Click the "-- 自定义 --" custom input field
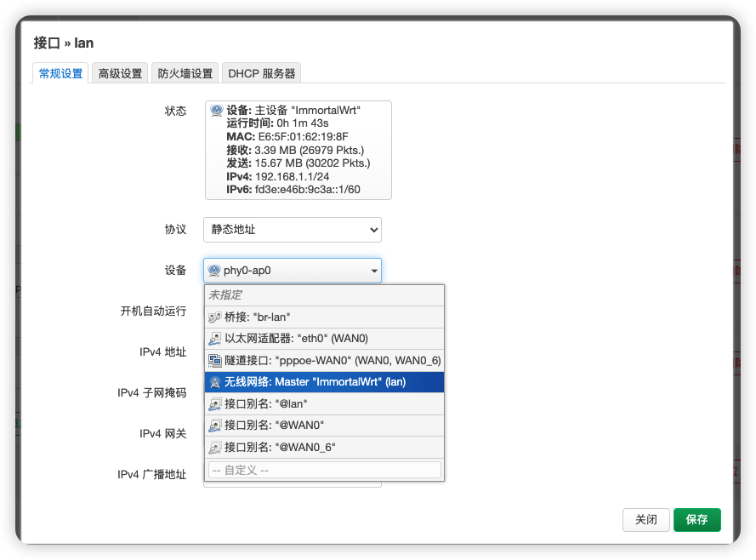This screenshot has height=560, width=756. (323, 469)
